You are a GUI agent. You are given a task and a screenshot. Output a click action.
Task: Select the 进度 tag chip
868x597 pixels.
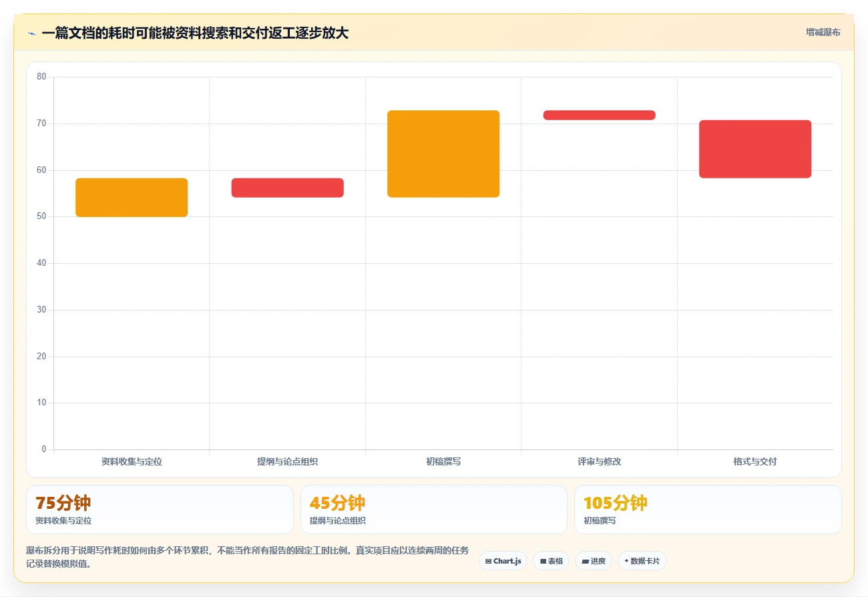coord(594,561)
